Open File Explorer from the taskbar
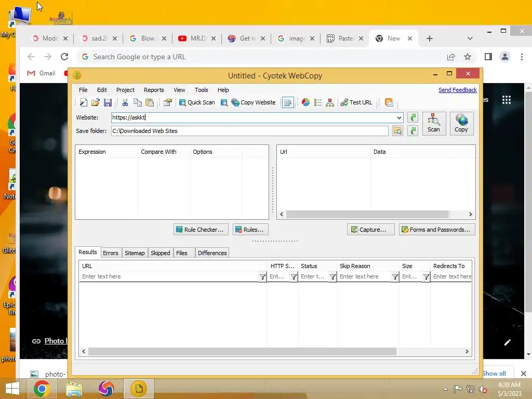532x399 pixels. coord(74,389)
